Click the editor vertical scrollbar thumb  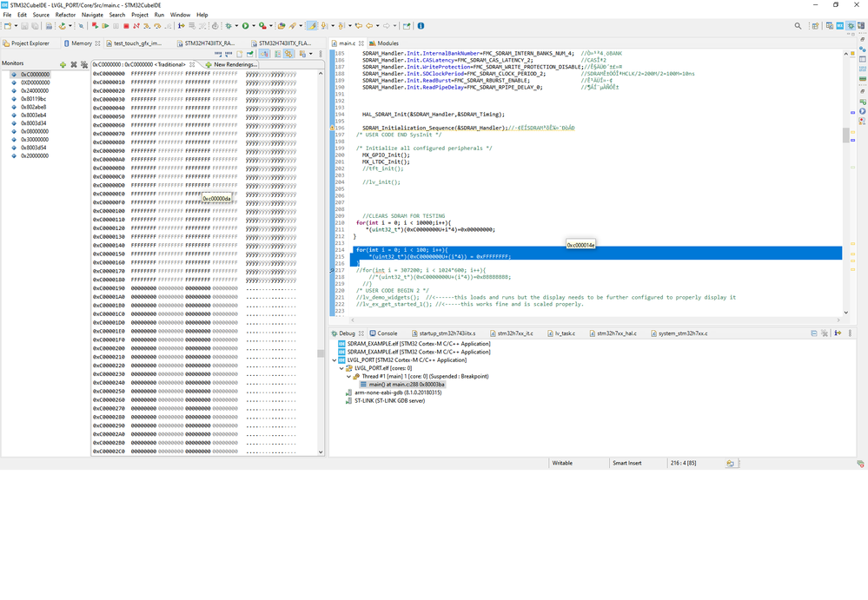pos(846,135)
